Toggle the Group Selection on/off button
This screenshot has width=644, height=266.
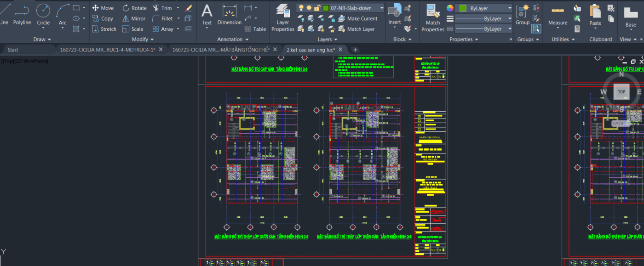pos(536,28)
